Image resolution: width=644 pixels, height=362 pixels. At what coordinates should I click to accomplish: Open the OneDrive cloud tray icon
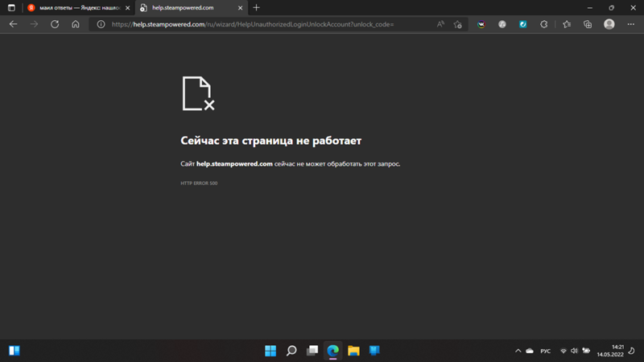tap(530, 351)
